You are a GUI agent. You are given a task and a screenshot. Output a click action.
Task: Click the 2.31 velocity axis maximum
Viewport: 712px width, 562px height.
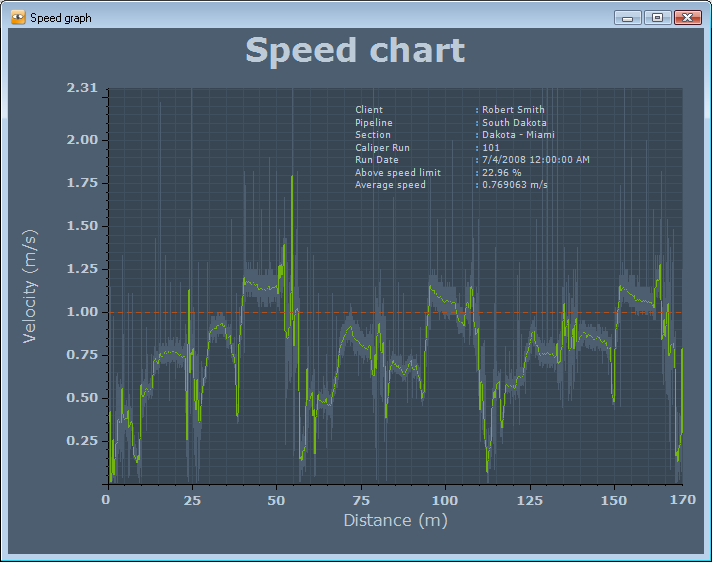click(x=82, y=88)
